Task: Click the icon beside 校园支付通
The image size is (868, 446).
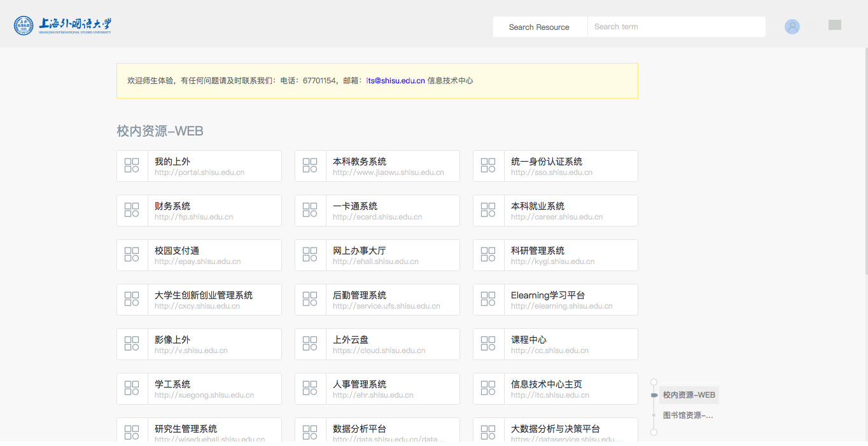Action: coord(132,255)
